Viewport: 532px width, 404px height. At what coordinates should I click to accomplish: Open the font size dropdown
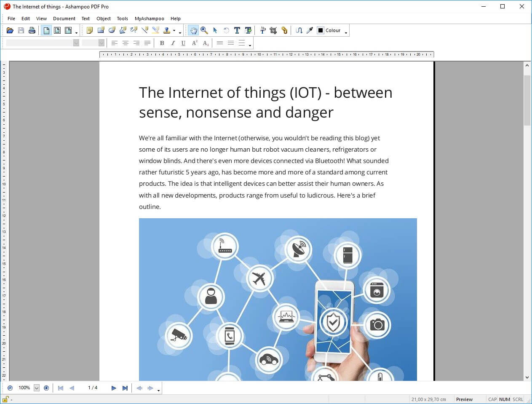point(100,43)
